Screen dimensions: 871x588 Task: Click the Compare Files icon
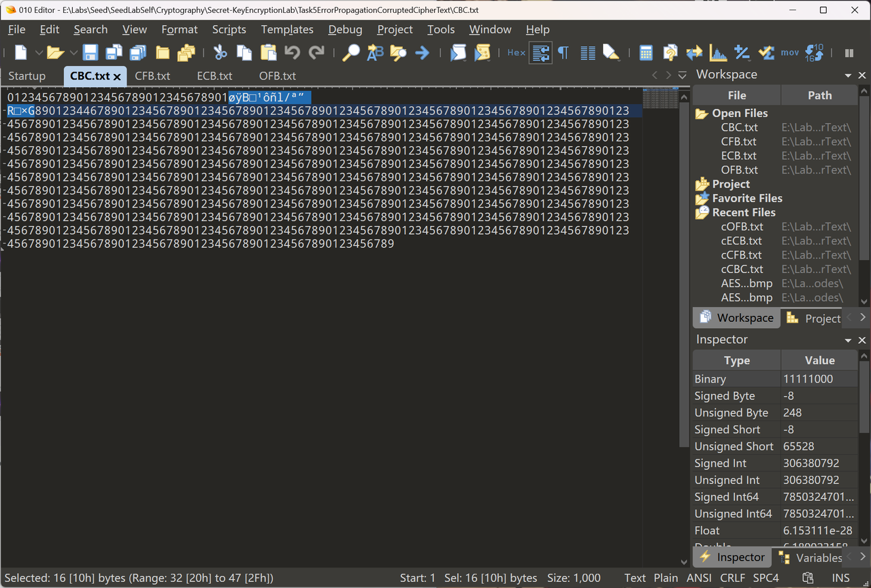click(x=670, y=52)
